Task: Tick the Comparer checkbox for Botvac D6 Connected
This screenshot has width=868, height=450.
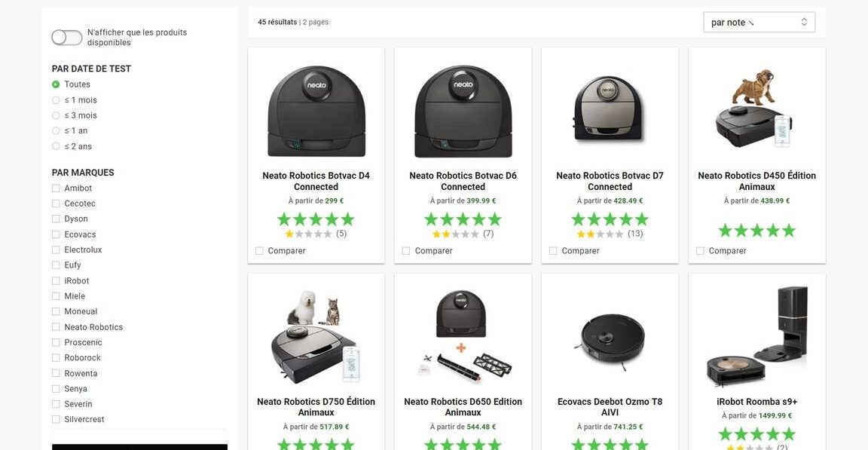Action: click(x=406, y=251)
